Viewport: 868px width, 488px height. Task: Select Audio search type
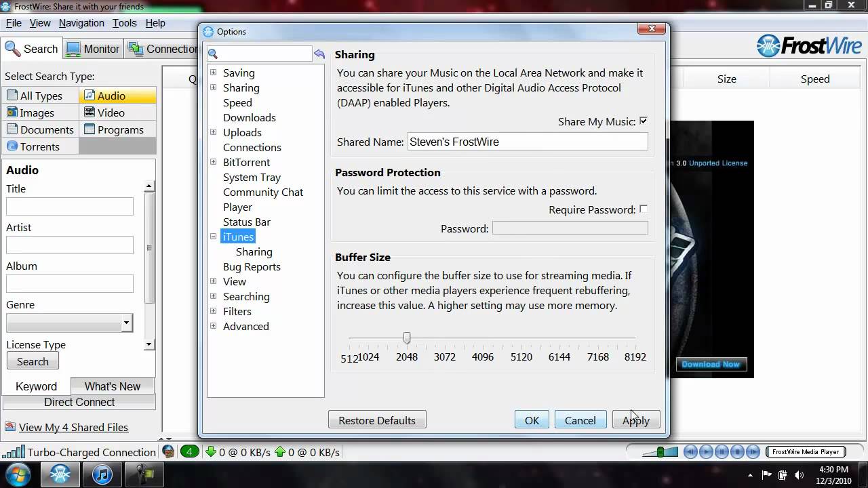click(x=118, y=96)
